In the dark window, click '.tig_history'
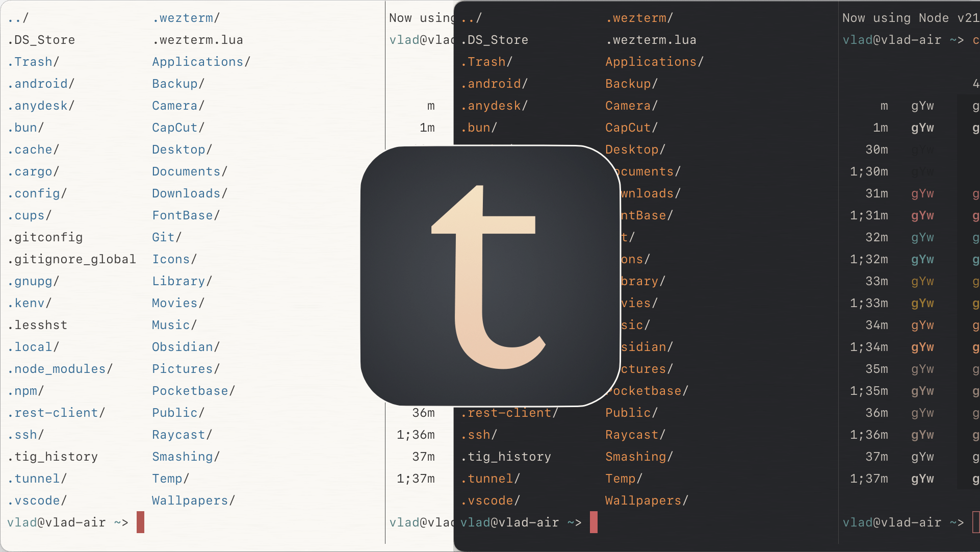The height and width of the screenshot is (552, 980). click(506, 457)
